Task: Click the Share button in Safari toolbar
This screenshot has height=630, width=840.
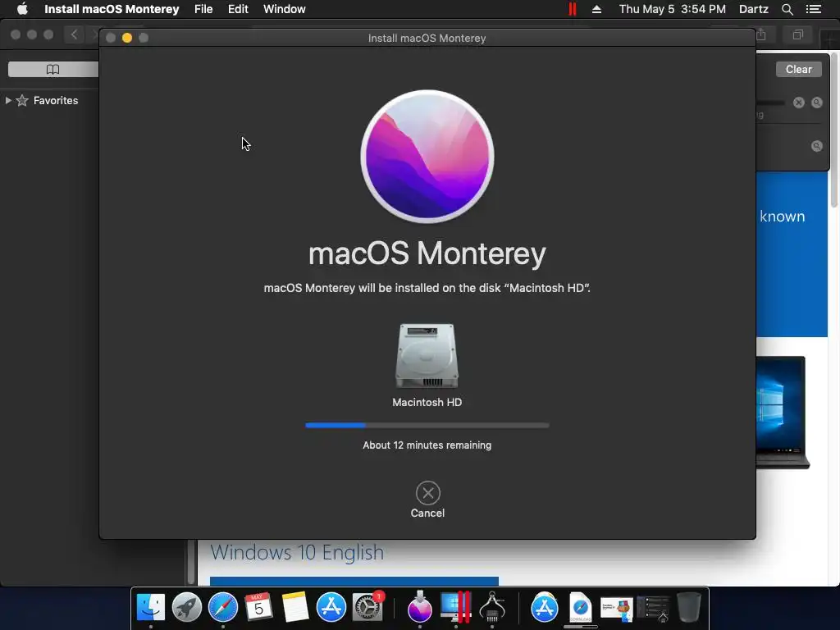Action: (761, 34)
